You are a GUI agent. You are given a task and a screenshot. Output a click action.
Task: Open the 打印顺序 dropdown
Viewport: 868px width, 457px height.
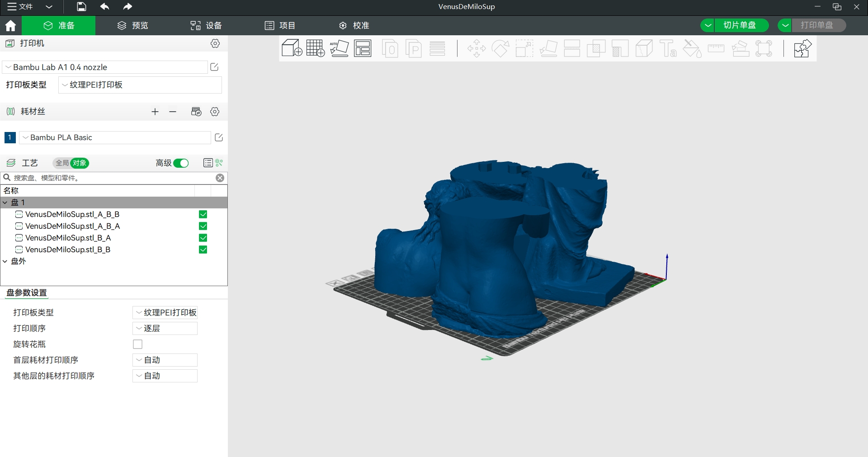pos(165,329)
